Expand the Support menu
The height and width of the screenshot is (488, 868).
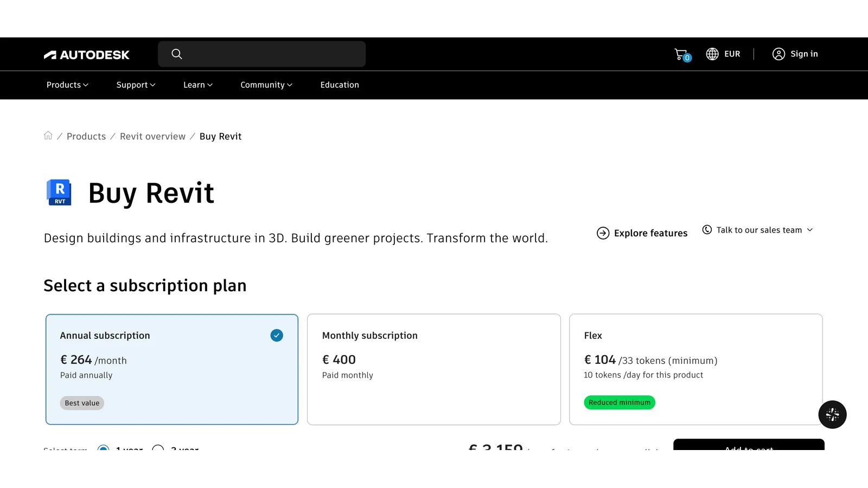[x=136, y=85]
